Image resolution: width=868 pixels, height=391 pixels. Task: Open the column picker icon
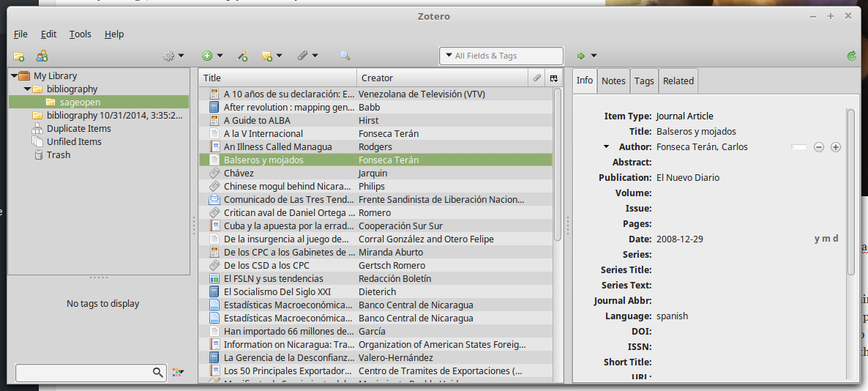point(553,78)
